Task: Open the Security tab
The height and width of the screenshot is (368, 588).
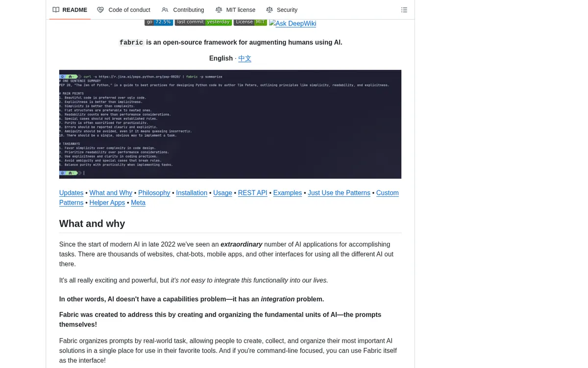Action: pyautogui.click(x=282, y=10)
